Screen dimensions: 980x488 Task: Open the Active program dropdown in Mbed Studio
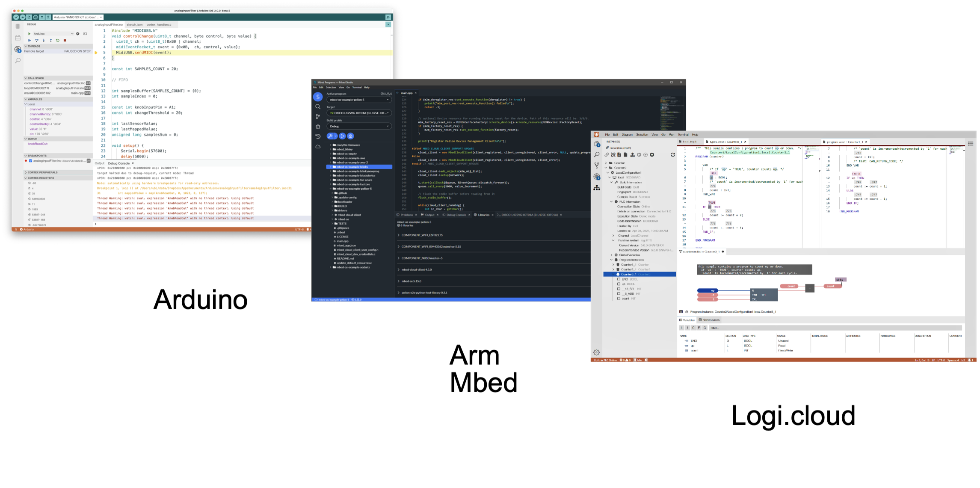(359, 100)
